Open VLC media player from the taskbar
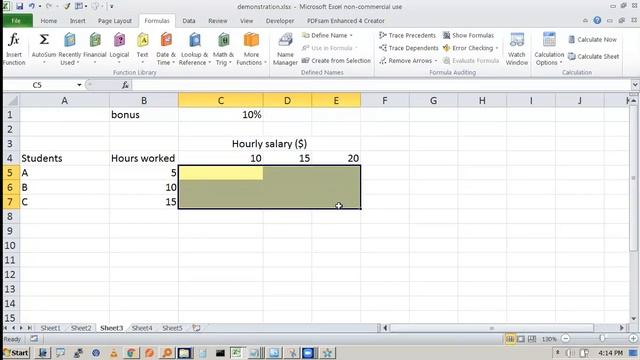640x360 pixels. point(113,353)
